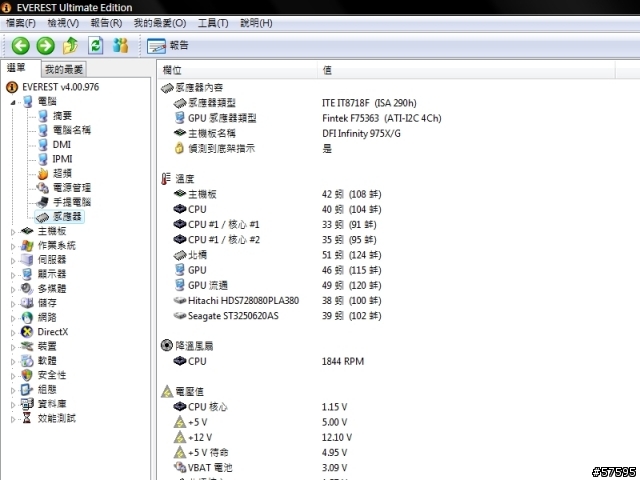Select the 1844 RPM value
Image resolution: width=640 pixels, height=480 pixels.
[343, 361]
